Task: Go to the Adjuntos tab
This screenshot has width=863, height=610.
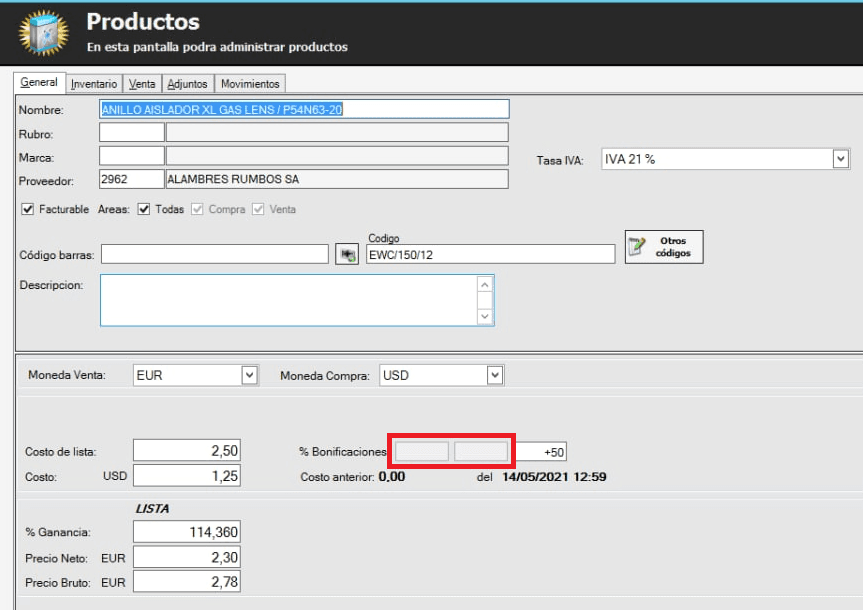Action: 187,84
